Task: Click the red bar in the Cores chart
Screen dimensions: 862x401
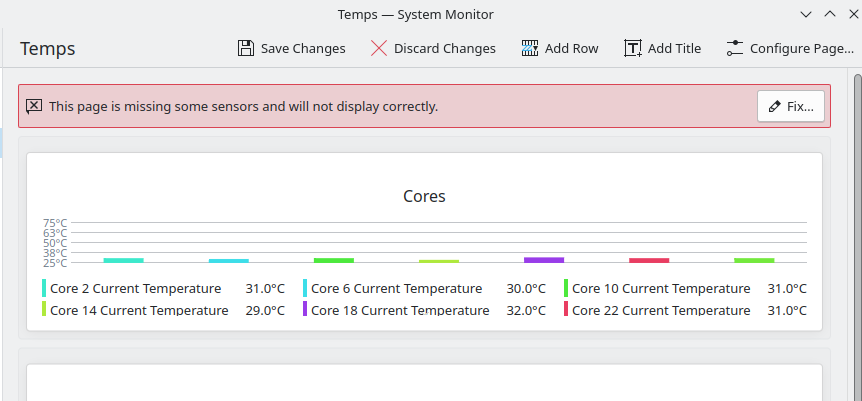Action: coord(649,260)
